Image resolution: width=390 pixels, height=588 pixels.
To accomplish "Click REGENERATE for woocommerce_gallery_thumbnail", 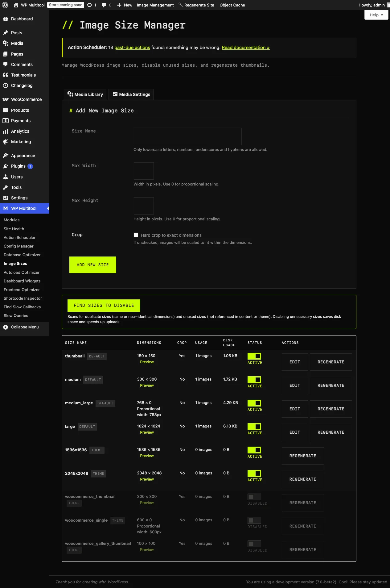I will pyautogui.click(x=303, y=550).
